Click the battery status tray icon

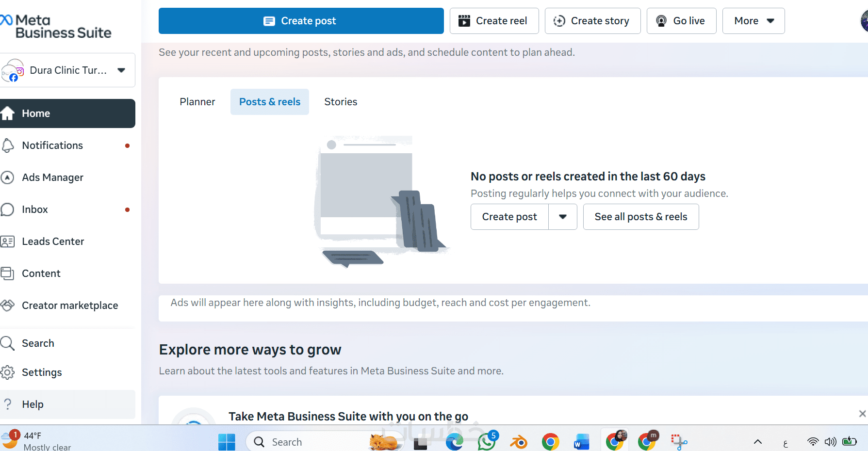click(850, 441)
